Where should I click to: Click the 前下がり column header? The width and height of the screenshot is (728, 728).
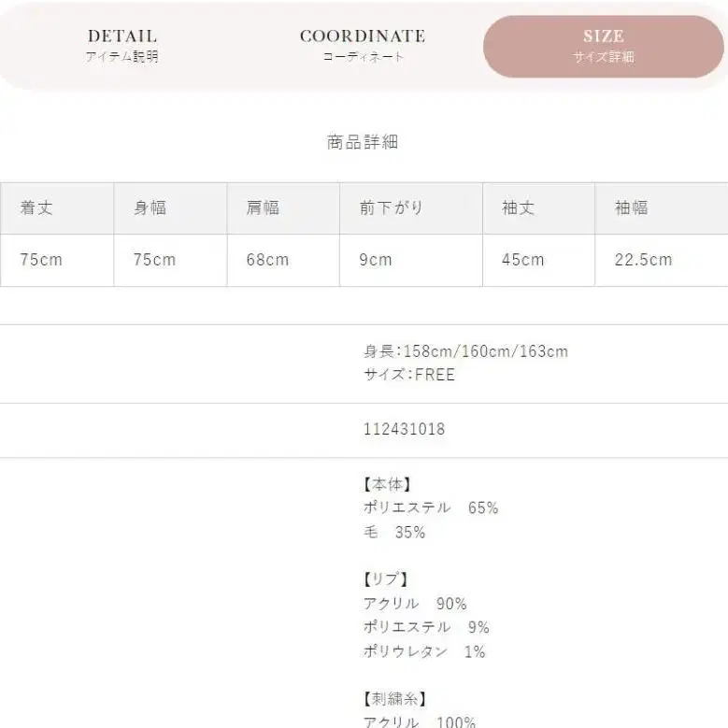pyautogui.click(x=392, y=207)
